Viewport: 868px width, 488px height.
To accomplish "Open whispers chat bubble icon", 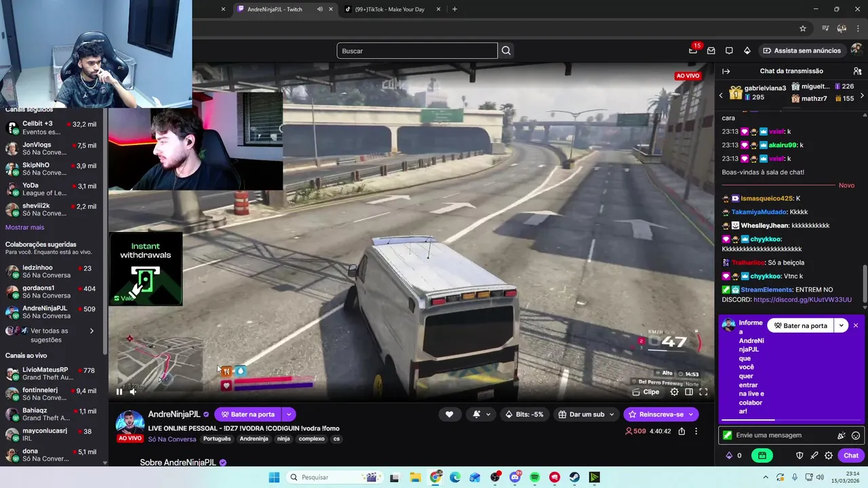I will 729,51.
